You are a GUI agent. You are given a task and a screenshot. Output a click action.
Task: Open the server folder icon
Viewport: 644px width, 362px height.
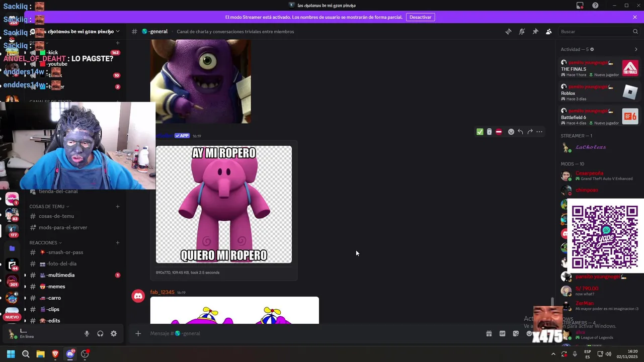(12, 248)
